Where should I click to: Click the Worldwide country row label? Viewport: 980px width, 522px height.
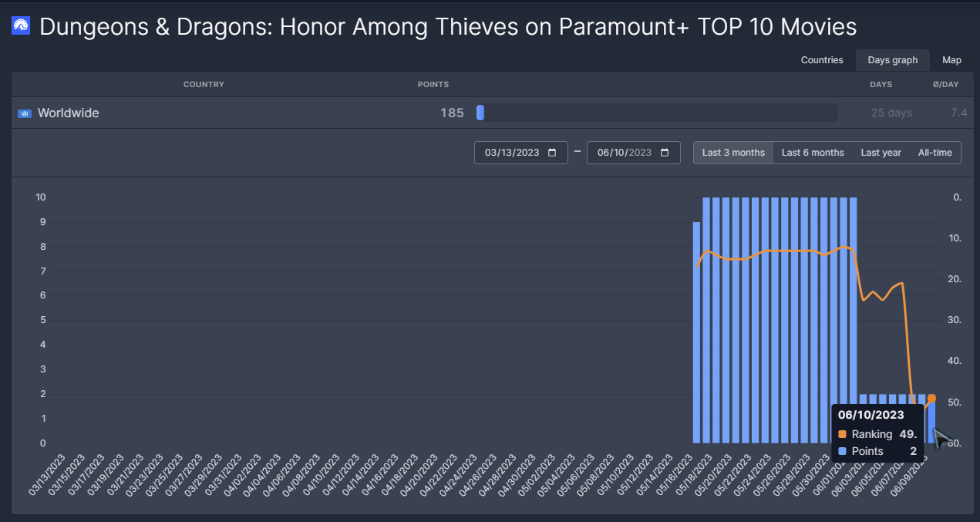(69, 113)
